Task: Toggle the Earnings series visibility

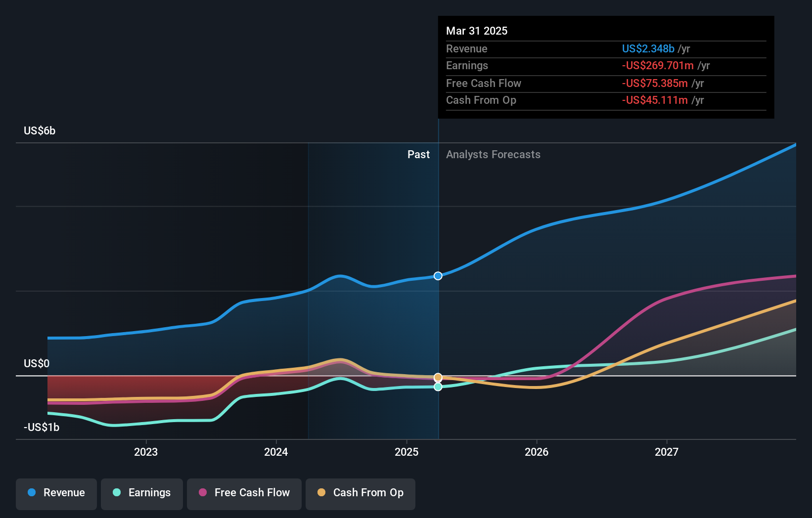Action: pyautogui.click(x=141, y=493)
